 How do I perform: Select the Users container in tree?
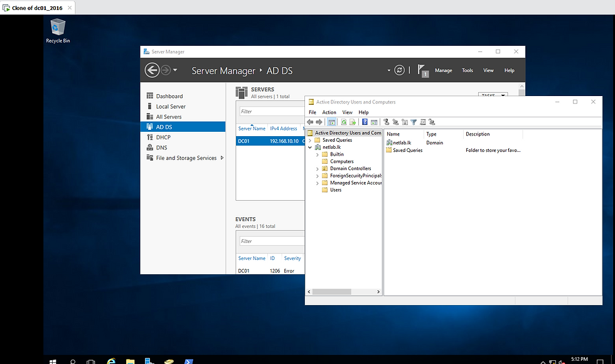(335, 190)
